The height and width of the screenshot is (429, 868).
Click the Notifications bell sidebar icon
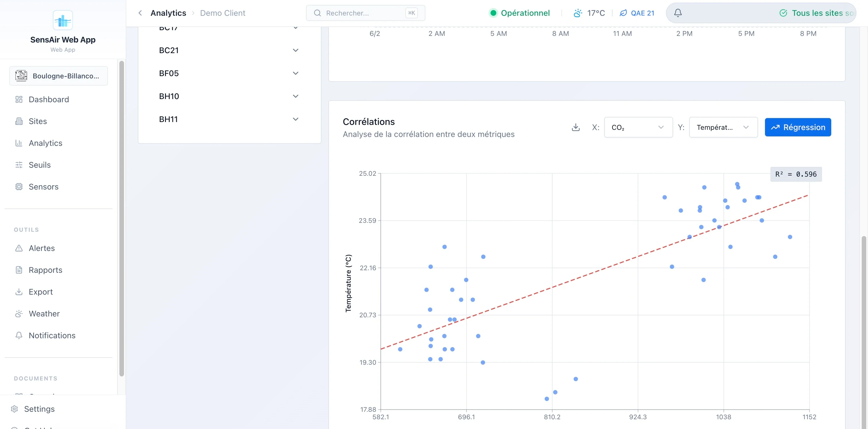[x=19, y=335]
